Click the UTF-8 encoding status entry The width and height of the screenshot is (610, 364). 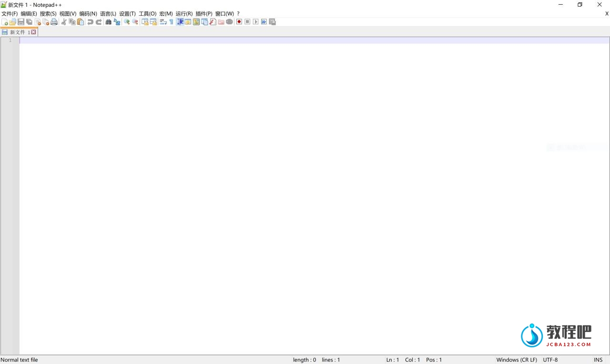pos(550,360)
